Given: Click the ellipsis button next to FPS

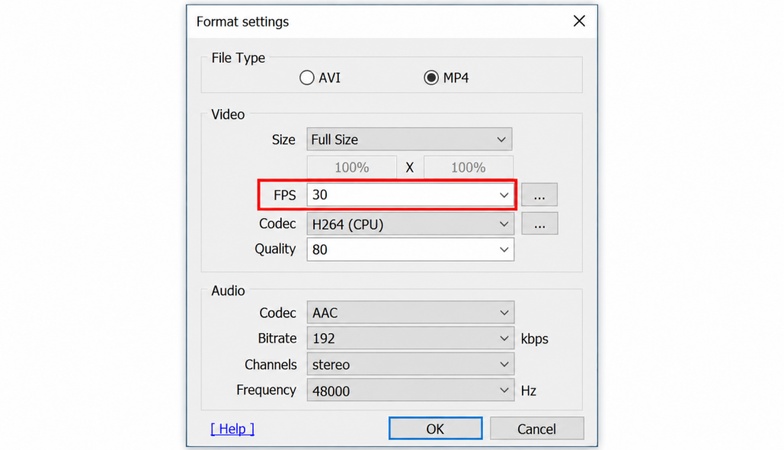Looking at the screenshot, I should coord(540,195).
